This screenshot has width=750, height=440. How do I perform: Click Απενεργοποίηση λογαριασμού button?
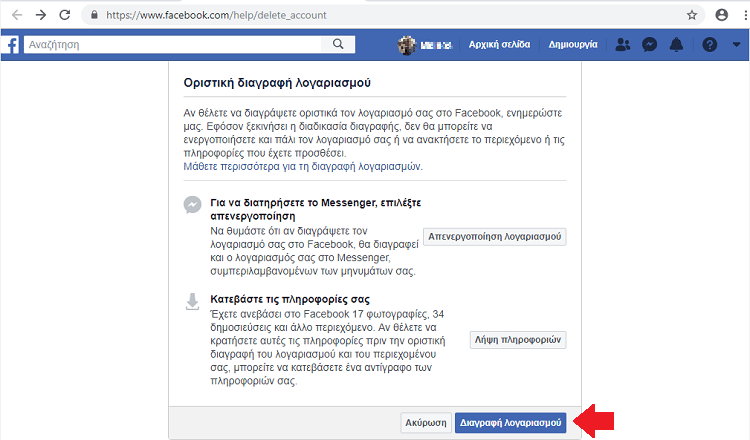tap(495, 237)
